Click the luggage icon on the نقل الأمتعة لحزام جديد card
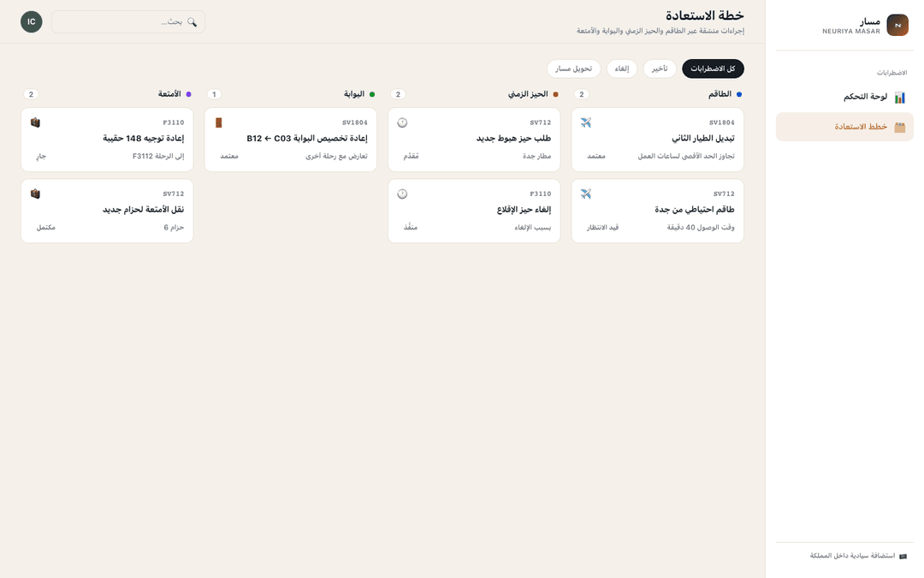The height and width of the screenshot is (578, 924). point(35,194)
